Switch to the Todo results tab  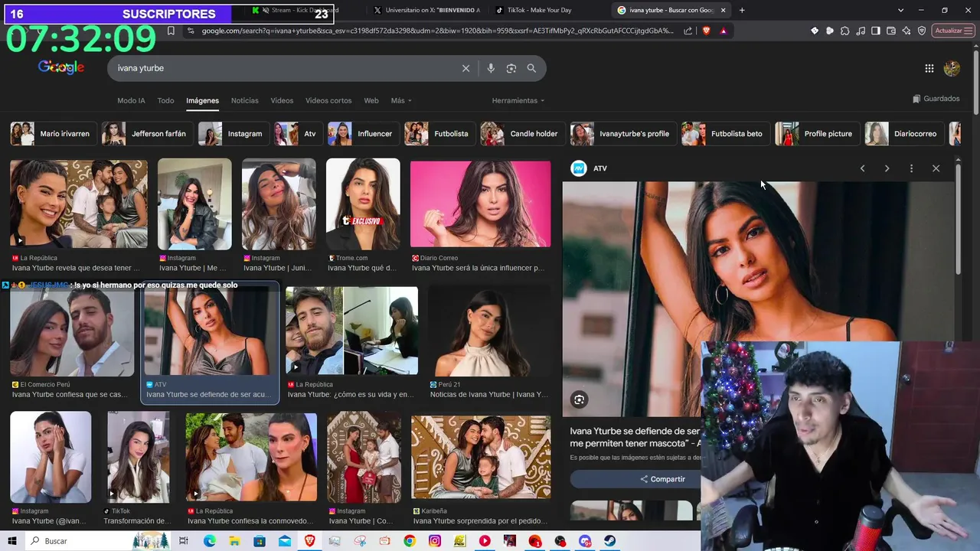(165, 100)
